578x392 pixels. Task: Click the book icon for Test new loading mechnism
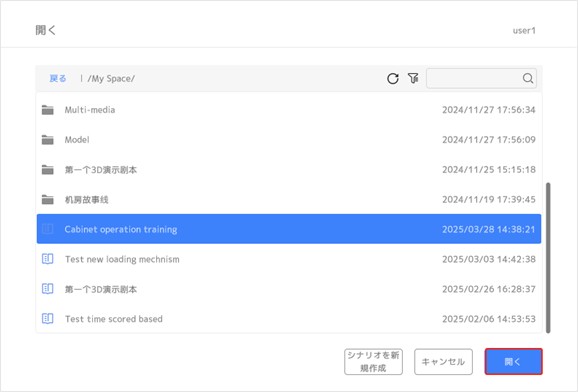tap(48, 259)
